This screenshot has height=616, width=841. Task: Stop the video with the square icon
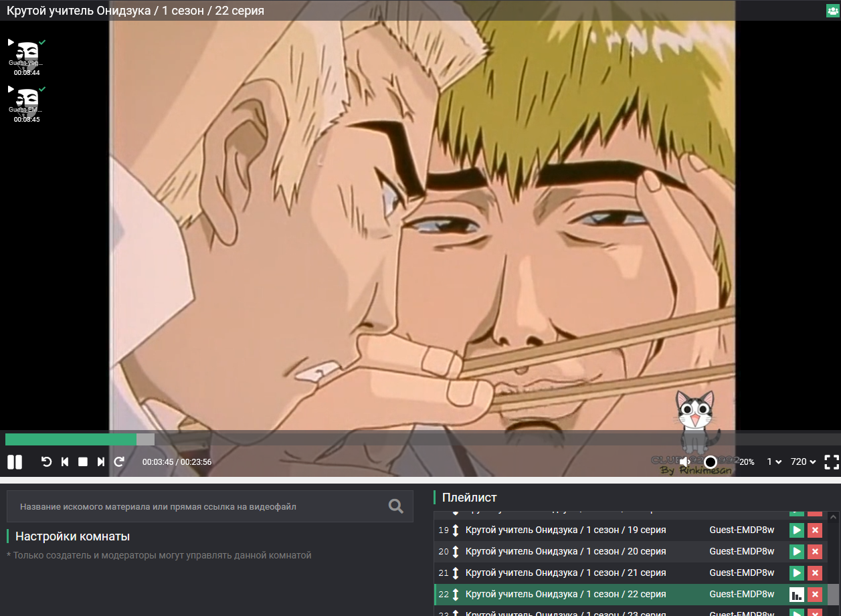tap(83, 461)
